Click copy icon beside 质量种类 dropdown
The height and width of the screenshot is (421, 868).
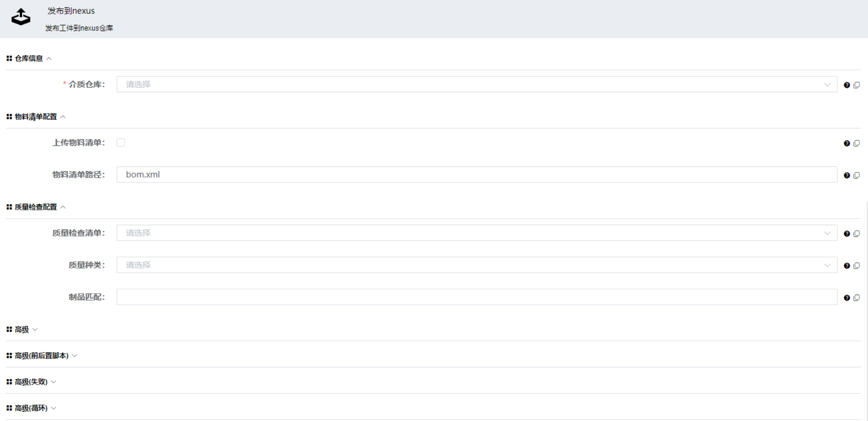pos(856,266)
